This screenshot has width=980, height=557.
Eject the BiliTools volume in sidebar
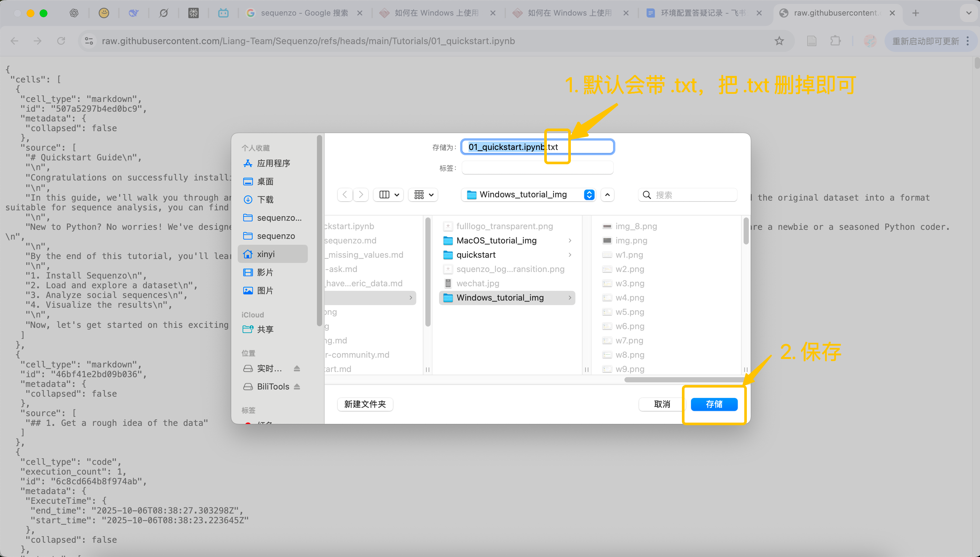pyautogui.click(x=297, y=386)
